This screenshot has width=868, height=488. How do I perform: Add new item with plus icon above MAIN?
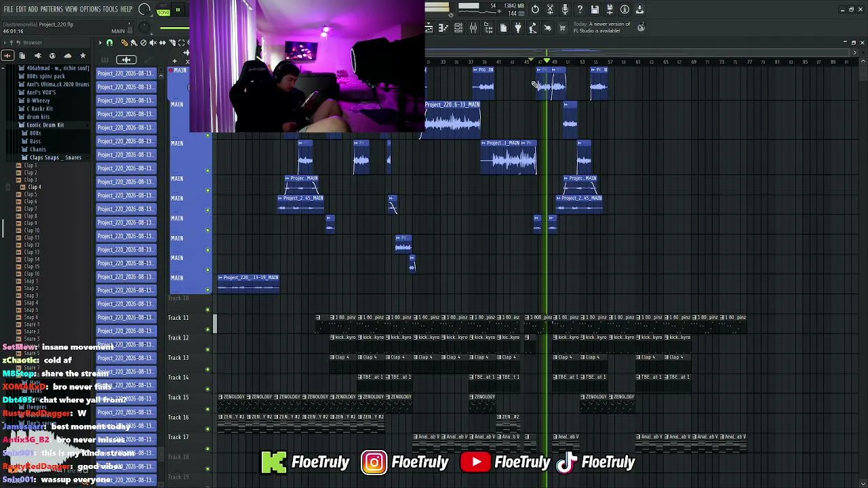click(174, 61)
